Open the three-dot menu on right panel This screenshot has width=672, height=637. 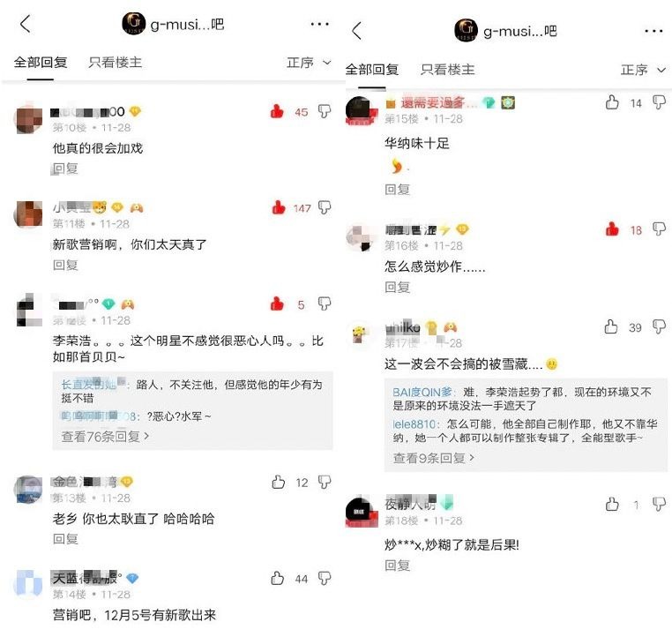[653, 31]
